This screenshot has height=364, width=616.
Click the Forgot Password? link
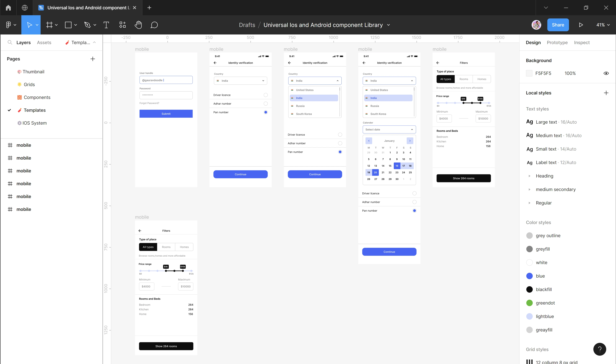coord(149,103)
